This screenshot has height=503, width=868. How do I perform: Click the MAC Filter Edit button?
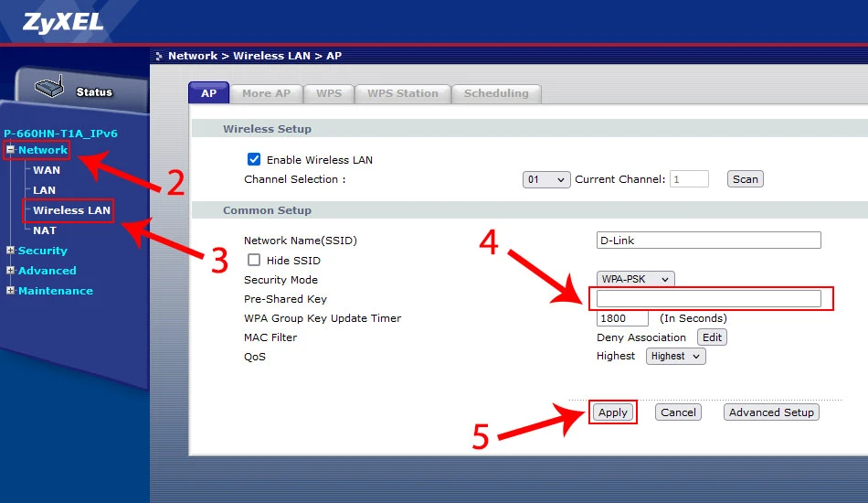coord(712,337)
